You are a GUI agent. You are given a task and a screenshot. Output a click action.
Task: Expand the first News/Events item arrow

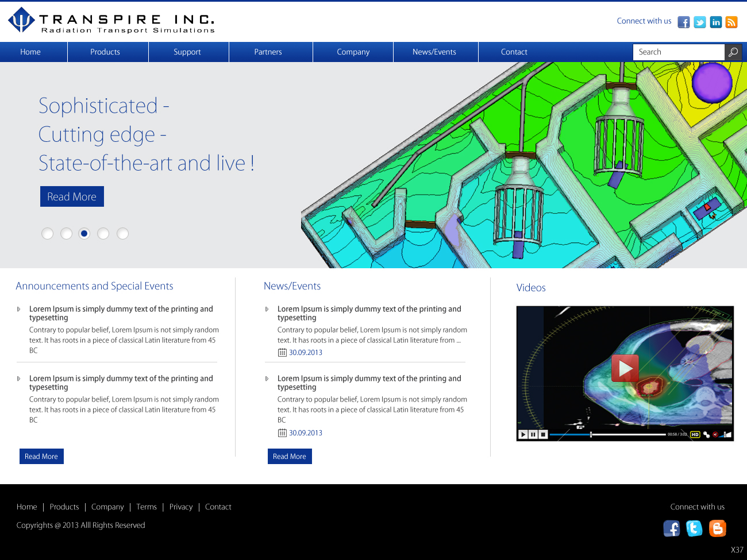267,309
